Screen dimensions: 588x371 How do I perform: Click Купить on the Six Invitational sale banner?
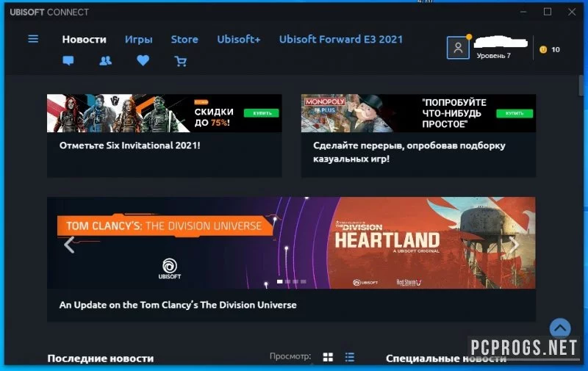(x=262, y=113)
